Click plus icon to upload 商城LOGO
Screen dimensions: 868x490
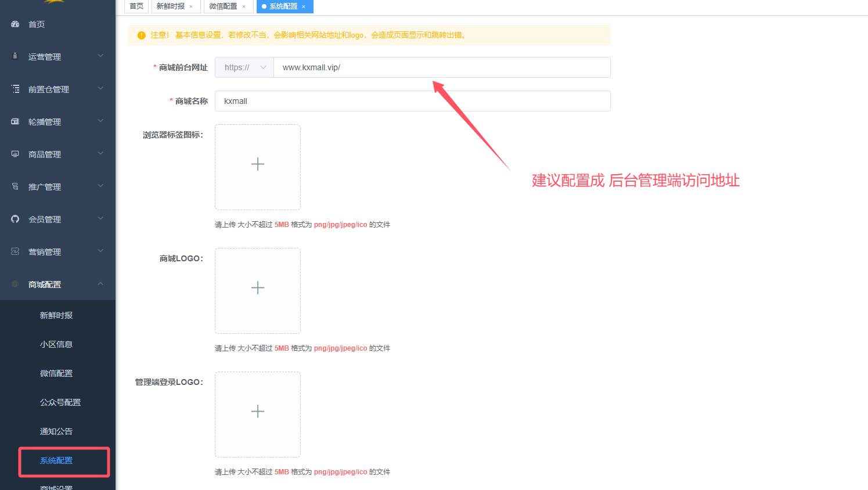click(x=258, y=288)
